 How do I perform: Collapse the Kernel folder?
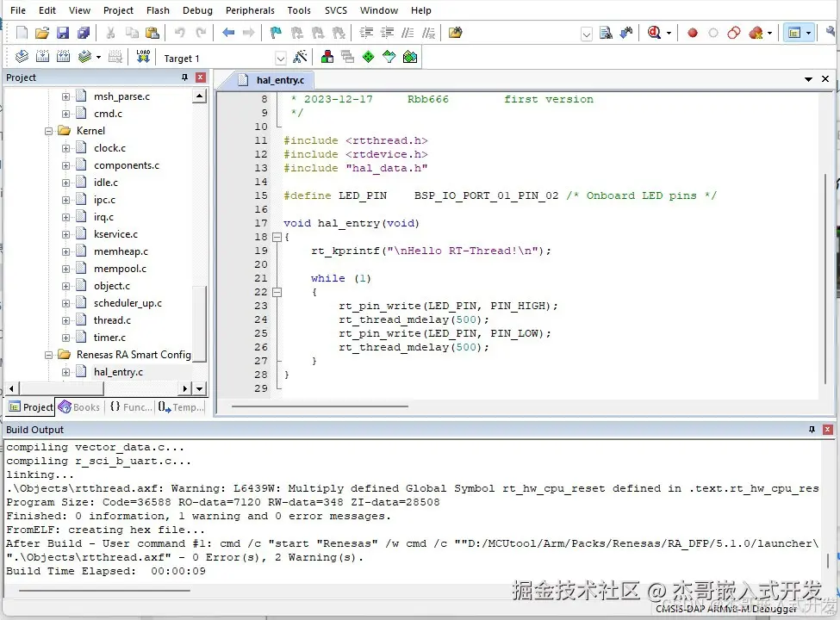(48, 131)
